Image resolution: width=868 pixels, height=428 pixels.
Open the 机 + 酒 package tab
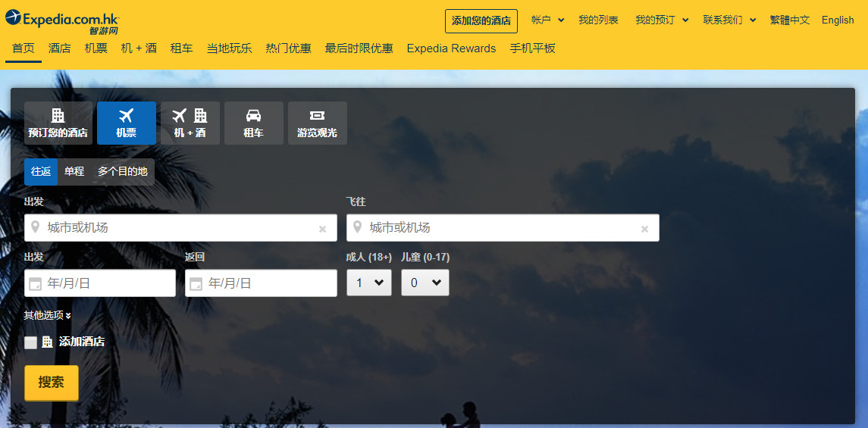(x=190, y=123)
